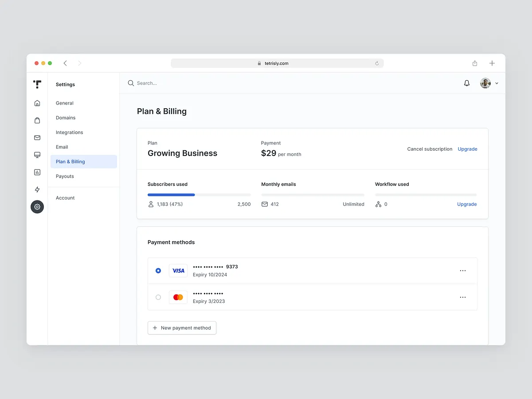Select the Visa card as payment method
This screenshot has width=532, height=399.
(158, 270)
